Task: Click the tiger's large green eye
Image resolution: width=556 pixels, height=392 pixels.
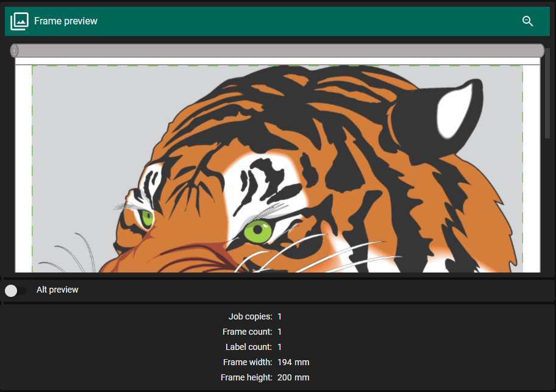Action: coord(258,230)
